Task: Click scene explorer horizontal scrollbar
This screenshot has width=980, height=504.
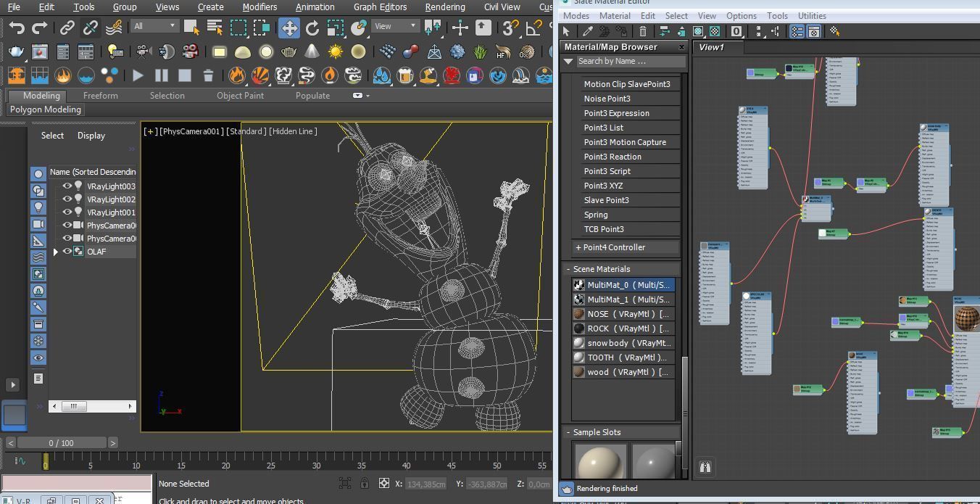Action: pyautogui.click(x=92, y=406)
